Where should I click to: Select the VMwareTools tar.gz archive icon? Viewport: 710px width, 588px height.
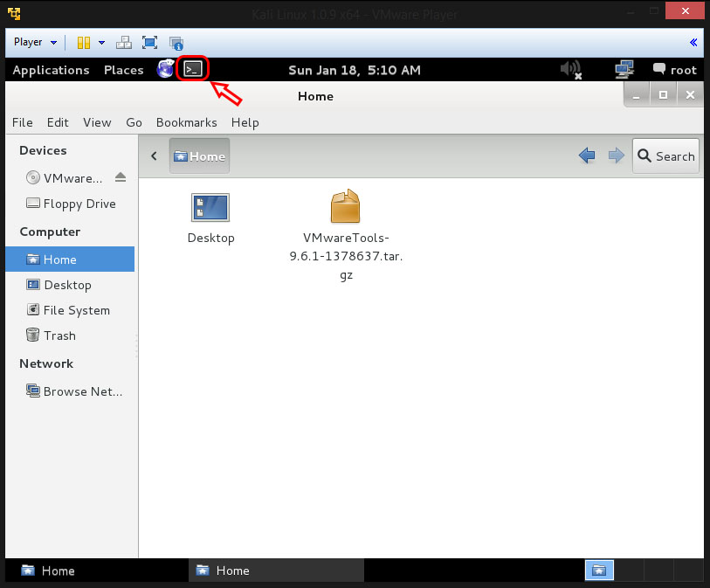[346, 206]
